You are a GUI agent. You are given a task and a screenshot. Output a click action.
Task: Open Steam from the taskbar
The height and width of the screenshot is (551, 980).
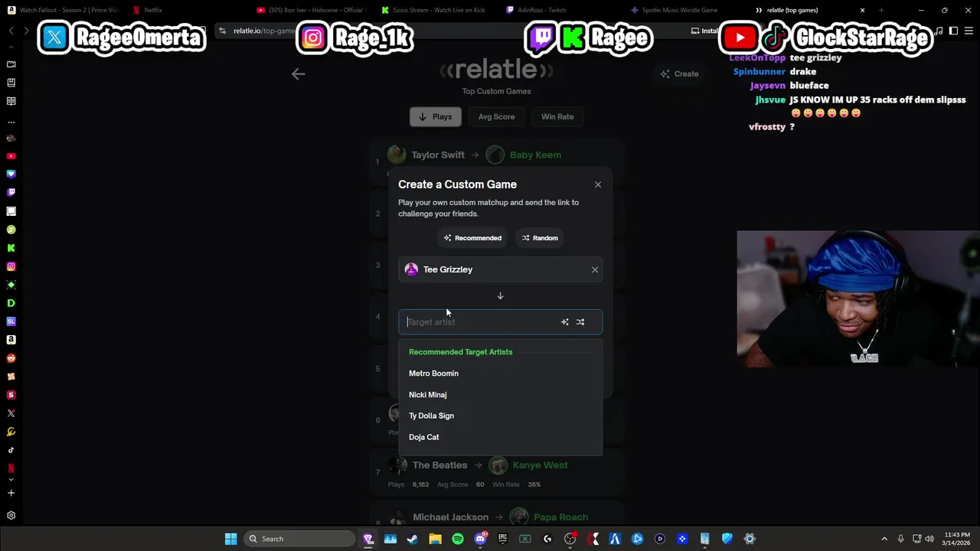pos(412,539)
